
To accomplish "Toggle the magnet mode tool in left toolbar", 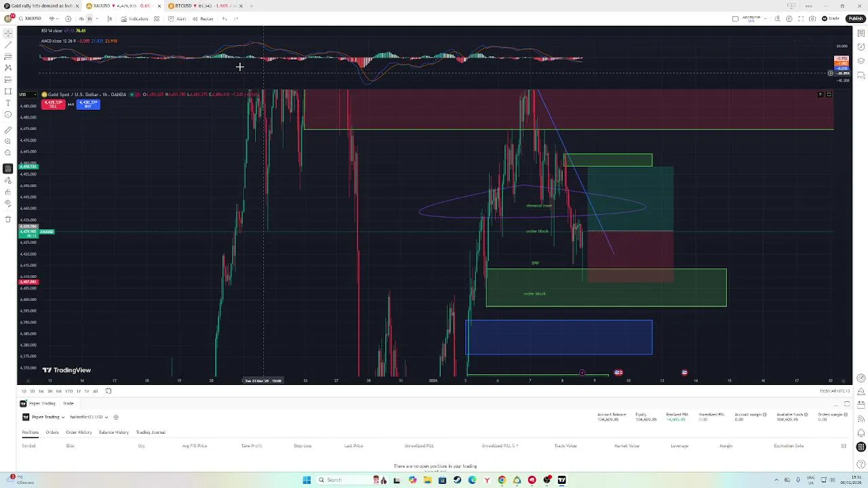I will tap(8, 168).
